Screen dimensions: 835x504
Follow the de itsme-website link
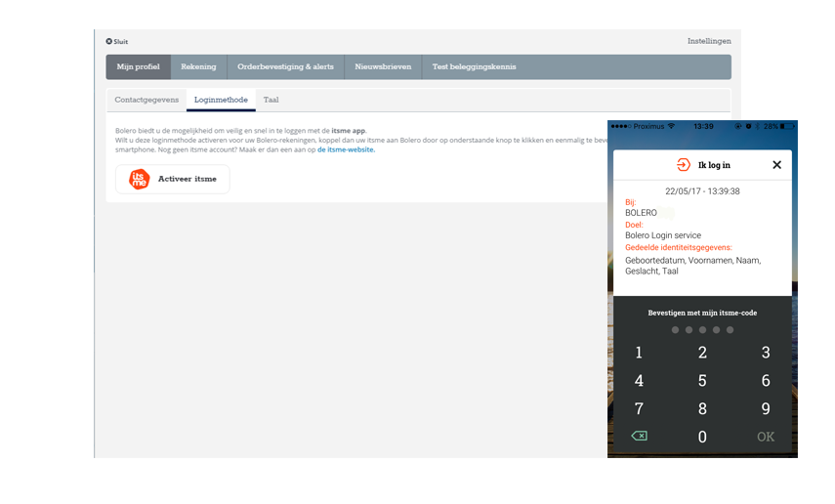[x=346, y=149]
